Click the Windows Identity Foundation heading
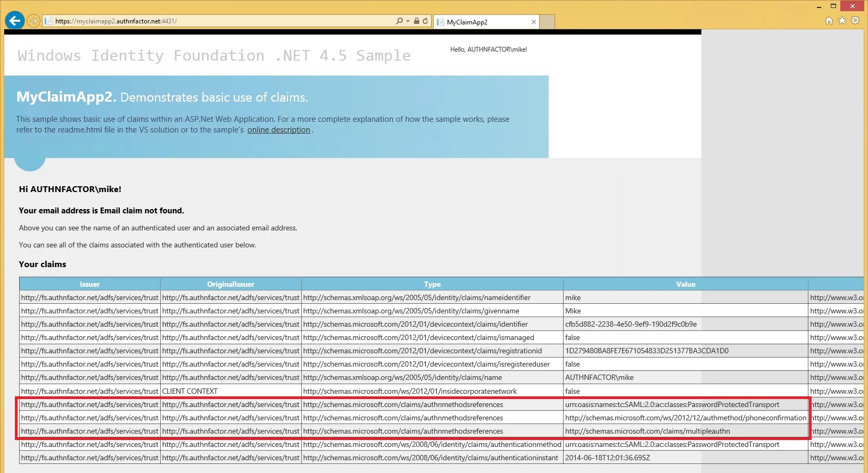Screen dimensions: 868x473 (x=214, y=55)
